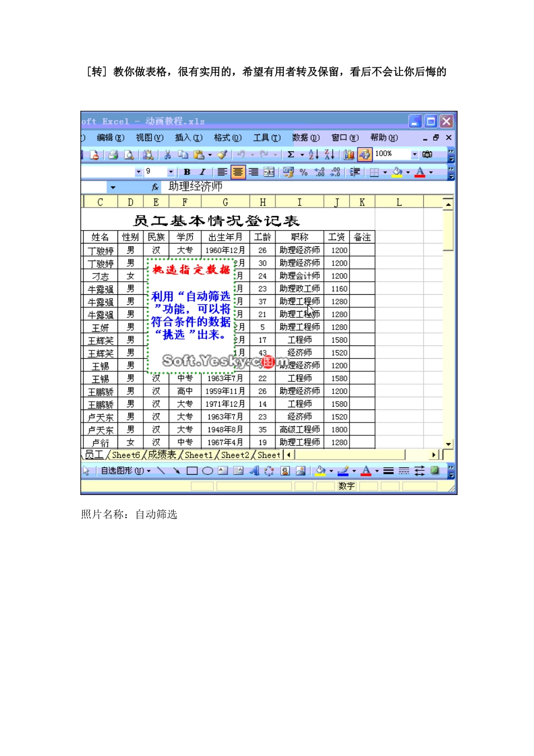The image size is (534, 756).
Task: Click the Line Style icon
Action: pyautogui.click(x=388, y=470)
